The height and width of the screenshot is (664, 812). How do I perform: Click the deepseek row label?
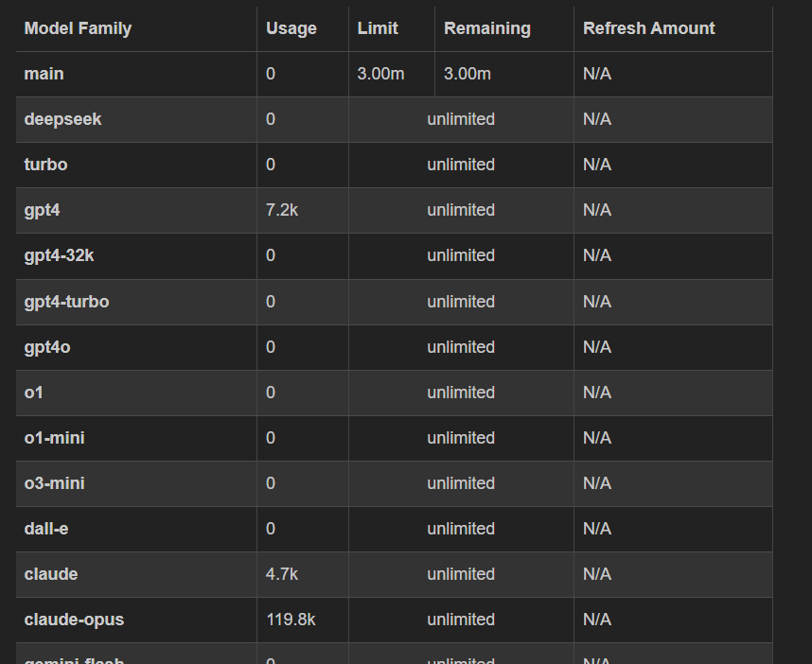[x=62, y=119]
